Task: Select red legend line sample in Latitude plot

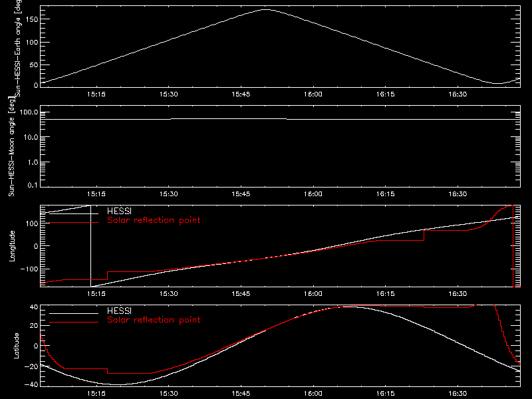Action: pos(74,323)
